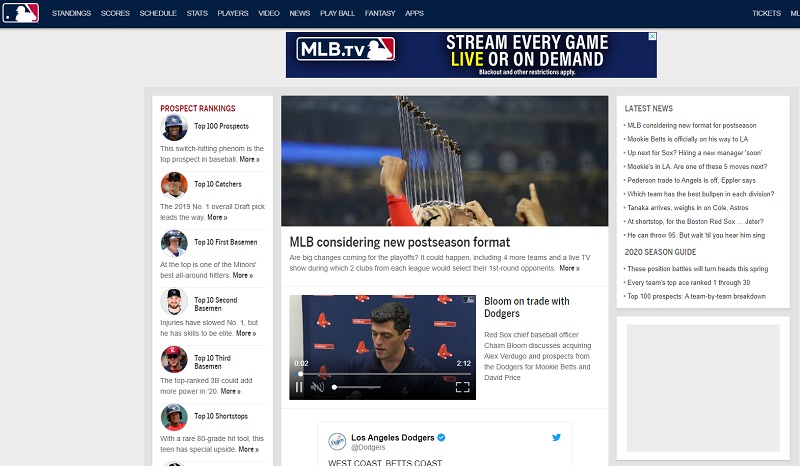This screenshot has height=466, width=800.
Task: Open Top 10 Second Basemen link
Action: click(215, 304)
